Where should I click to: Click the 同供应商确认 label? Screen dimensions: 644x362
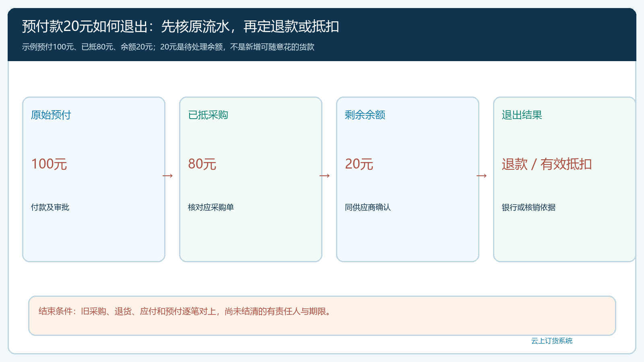coord(368,208)
